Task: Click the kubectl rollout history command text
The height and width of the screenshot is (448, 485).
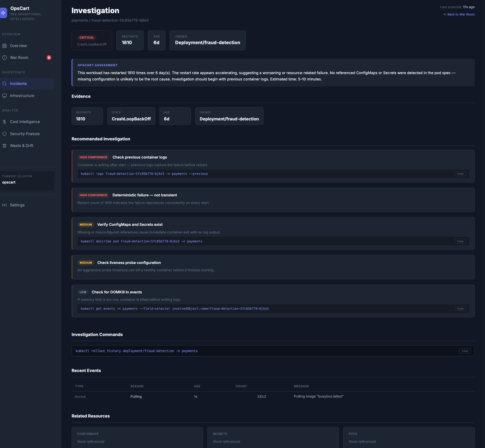Action: 137,351
